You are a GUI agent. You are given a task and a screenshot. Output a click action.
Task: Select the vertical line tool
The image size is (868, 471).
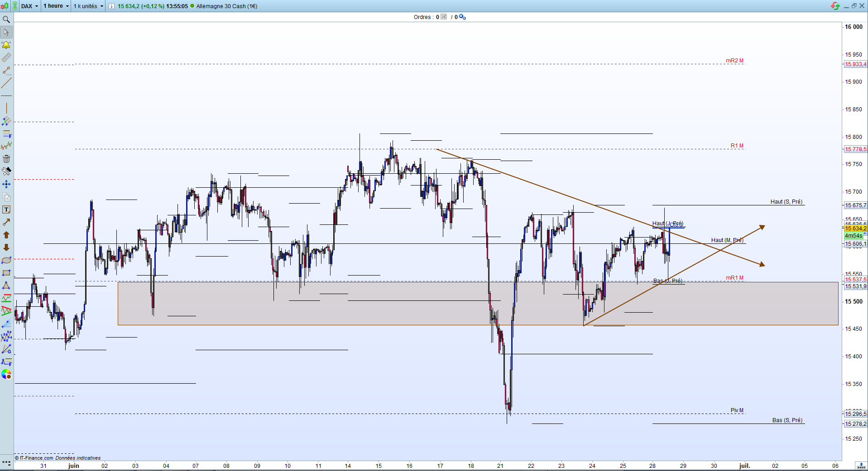point(6,108)
